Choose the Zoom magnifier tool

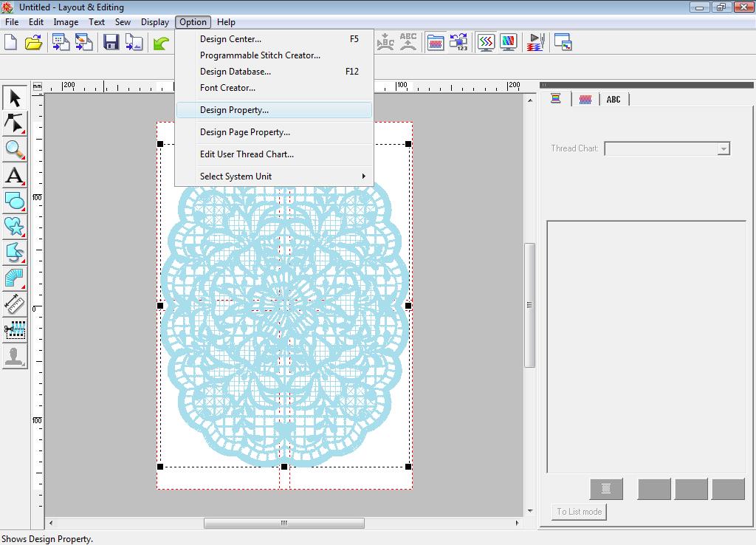(x=15, y=149)
